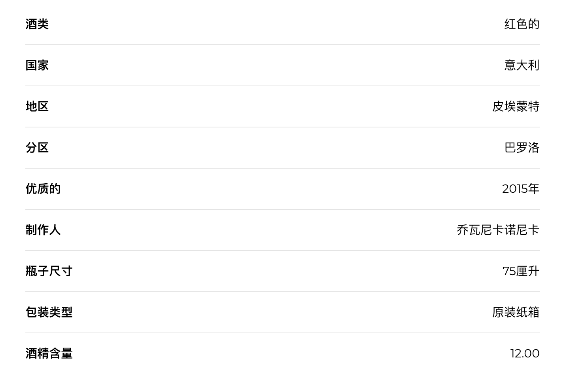This screenshot has width=588, height=380.
Task: Select the 红色的 wine type value
Action: click(522, 24)
